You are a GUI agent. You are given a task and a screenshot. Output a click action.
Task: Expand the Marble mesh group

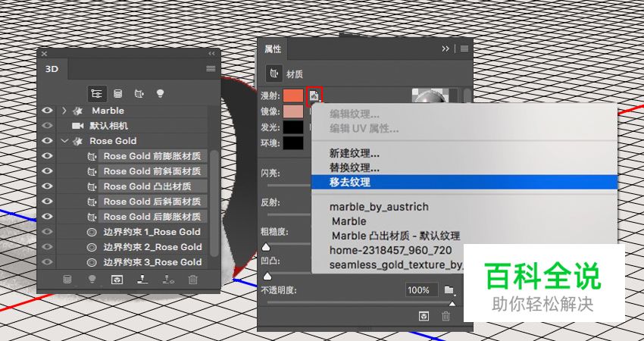(x=64, y=111)
